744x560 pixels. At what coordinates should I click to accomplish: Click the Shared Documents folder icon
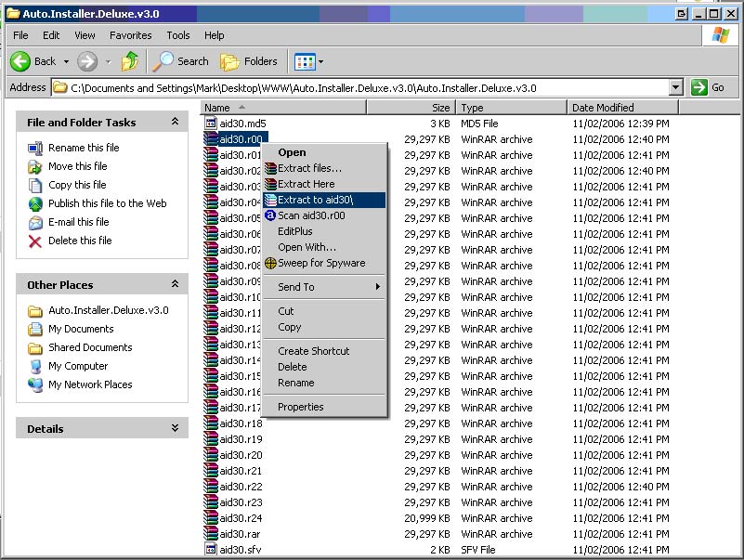click(35, 348)
